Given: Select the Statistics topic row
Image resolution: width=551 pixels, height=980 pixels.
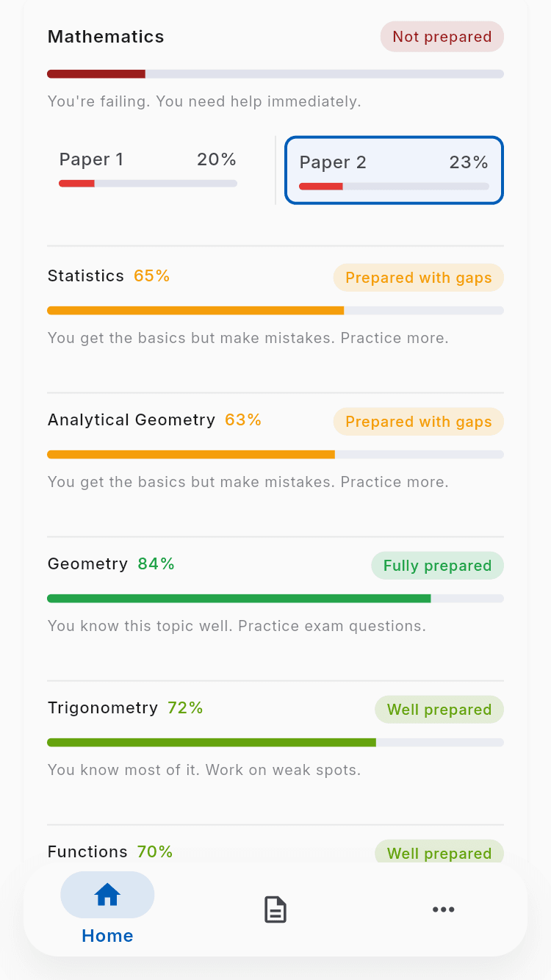Looking at the screenshot, I should (x=86, y=275).
